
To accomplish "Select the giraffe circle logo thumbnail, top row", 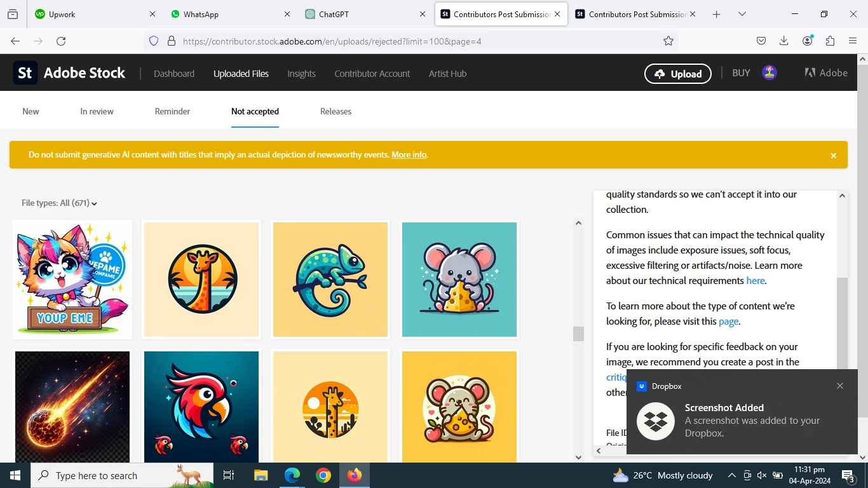I will [201, 280].
